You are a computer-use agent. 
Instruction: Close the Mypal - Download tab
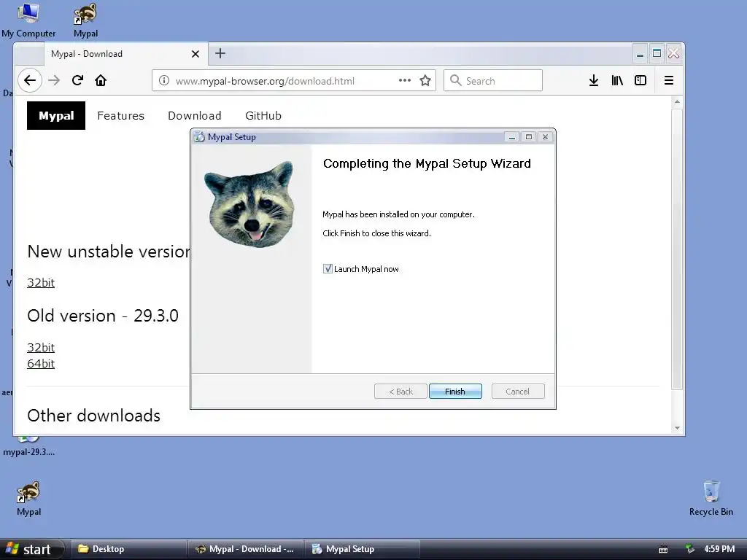[x=196, y=54]
